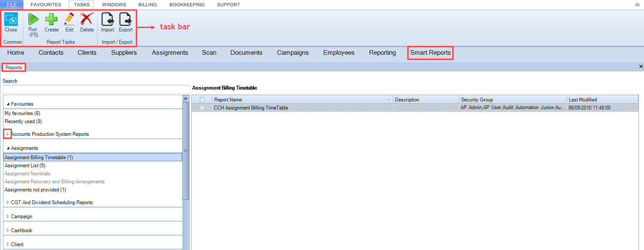Focus the Search input field
The image size is (644, 250).
(x=96, y=89)
